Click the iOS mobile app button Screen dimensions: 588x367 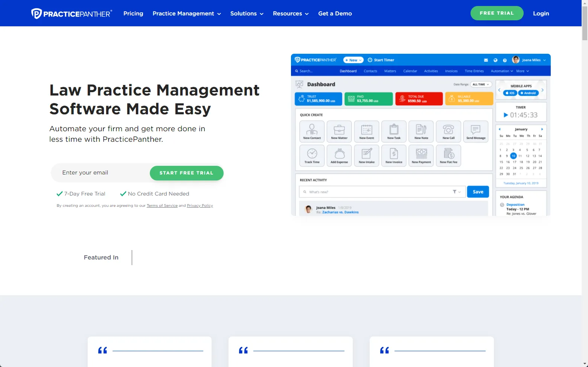click(510, 93)
